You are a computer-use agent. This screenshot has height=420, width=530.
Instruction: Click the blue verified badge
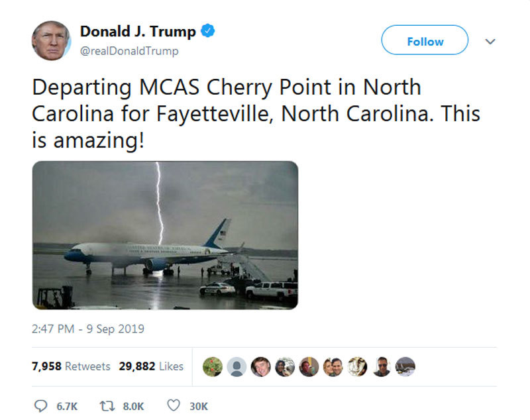(x=207, y=31)
